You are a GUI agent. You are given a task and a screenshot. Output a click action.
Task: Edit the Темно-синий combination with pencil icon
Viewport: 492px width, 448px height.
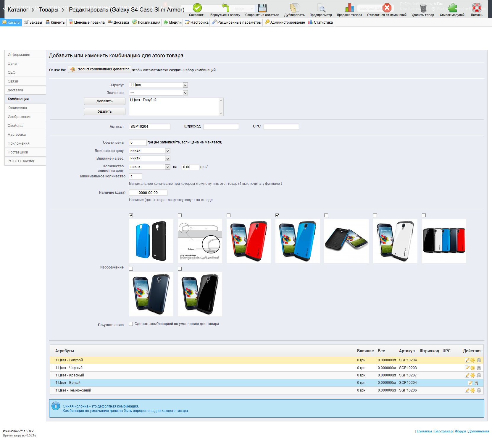467,390
